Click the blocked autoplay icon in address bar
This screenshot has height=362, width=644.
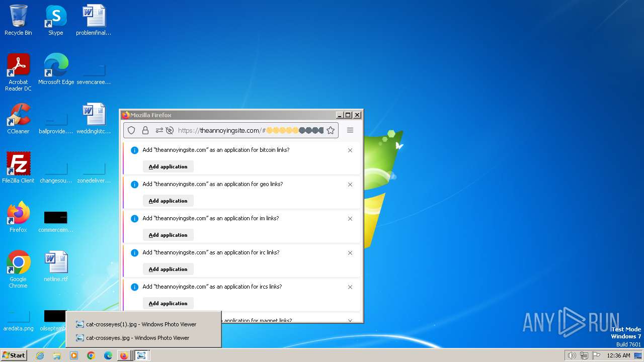170,130
